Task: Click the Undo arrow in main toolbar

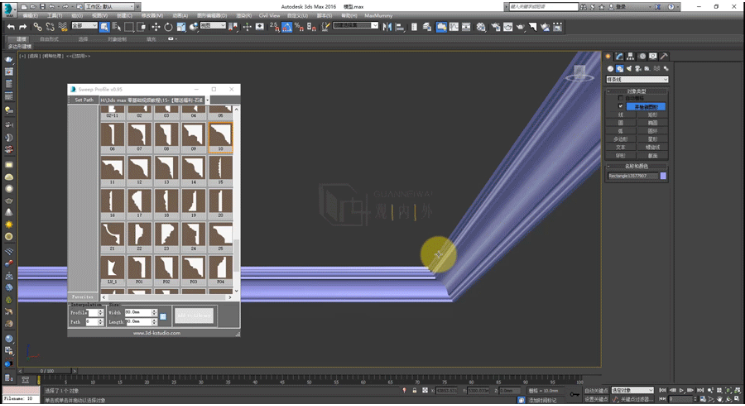Action: (10, 27)
